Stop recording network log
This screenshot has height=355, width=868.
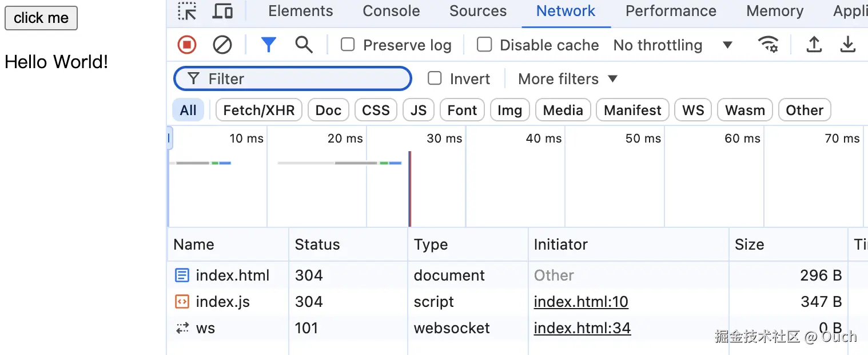[x=186, y=45]
